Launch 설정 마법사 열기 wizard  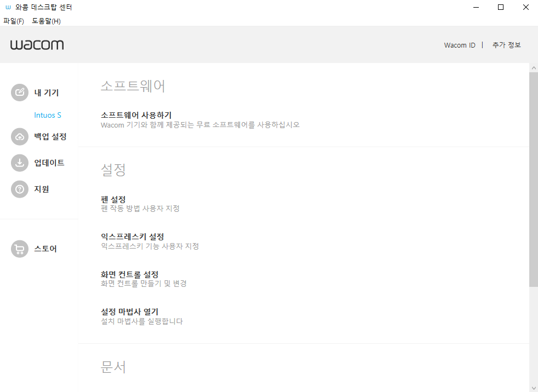click(x=130, y=312)
